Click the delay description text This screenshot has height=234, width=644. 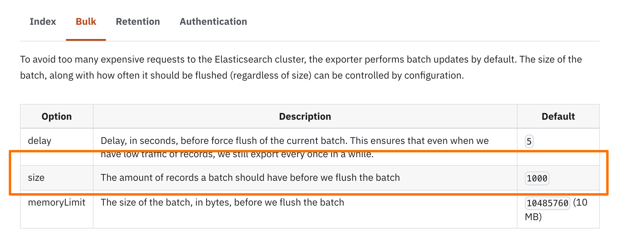coord(294,141)
